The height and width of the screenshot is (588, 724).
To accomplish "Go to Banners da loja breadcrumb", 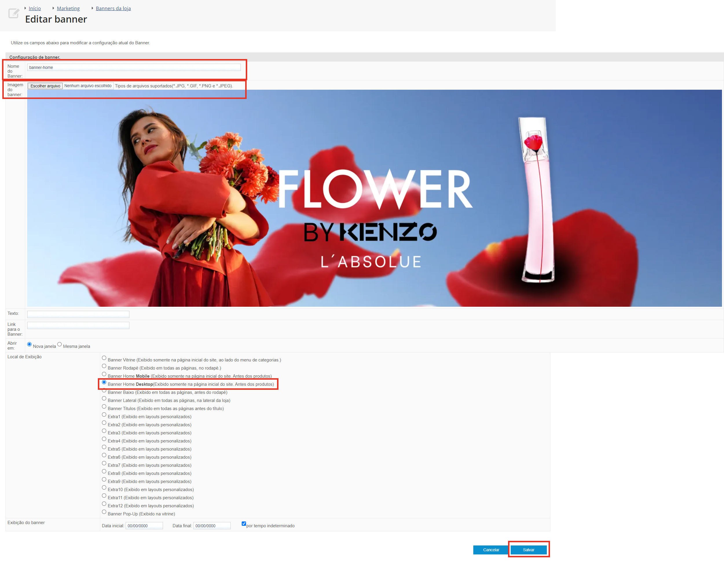I will (113, 8).
